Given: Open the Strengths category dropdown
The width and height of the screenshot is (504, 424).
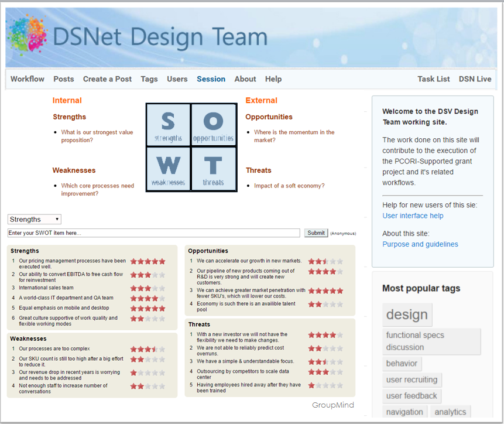Looking at the screenshot, I should coord(34,220).
